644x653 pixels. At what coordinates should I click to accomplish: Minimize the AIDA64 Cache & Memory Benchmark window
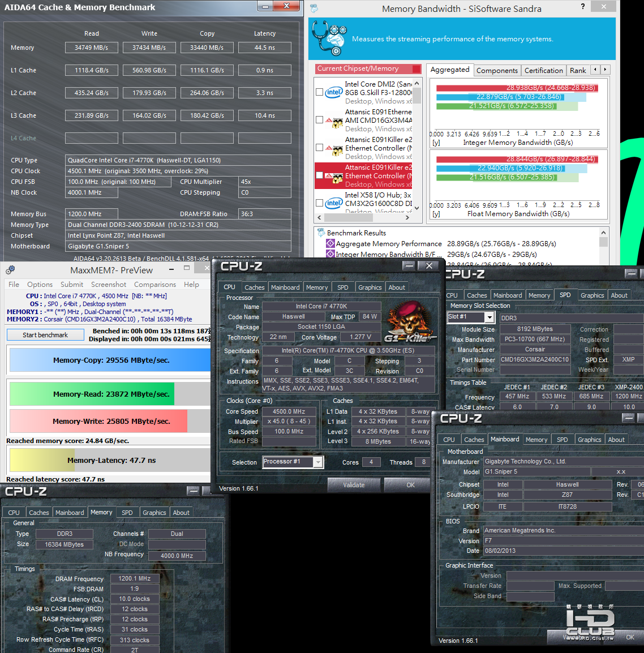point(265,6)
